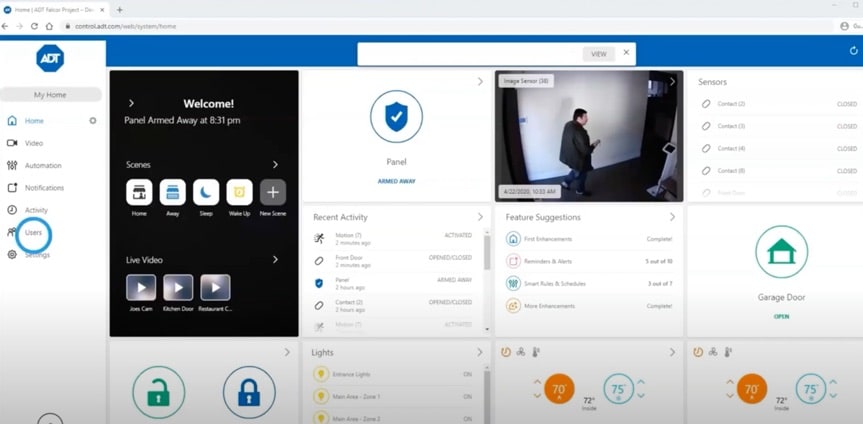Click the running-figure icon for Motion (7)
Screen dimensions: 863x424
(319, 238)
